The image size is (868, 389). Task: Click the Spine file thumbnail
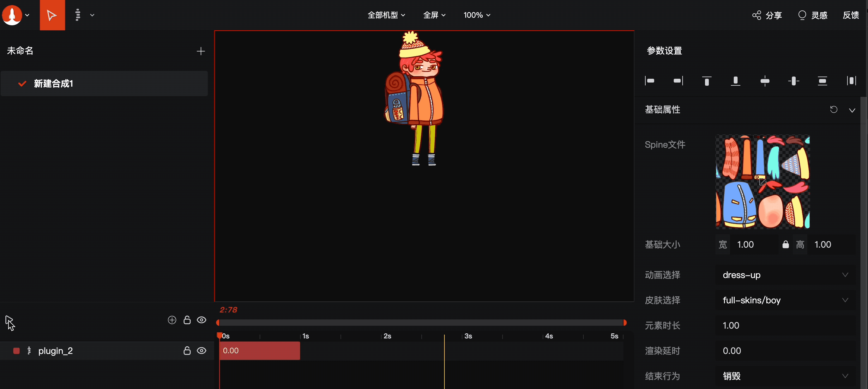[763, 182]
